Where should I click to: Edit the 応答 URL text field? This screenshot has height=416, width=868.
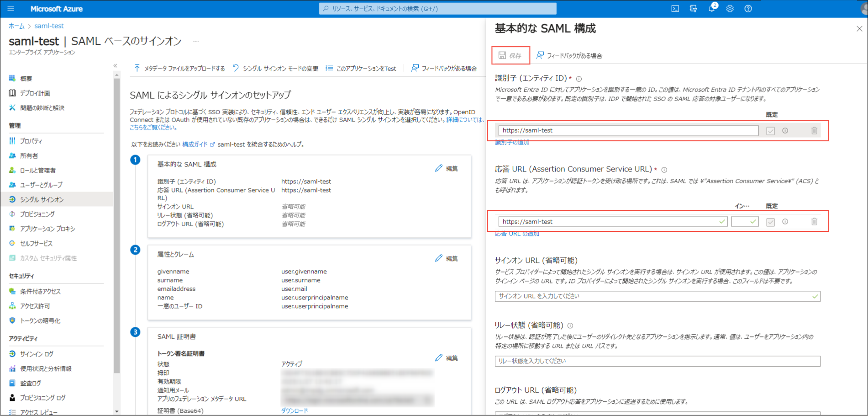[613, 222]
